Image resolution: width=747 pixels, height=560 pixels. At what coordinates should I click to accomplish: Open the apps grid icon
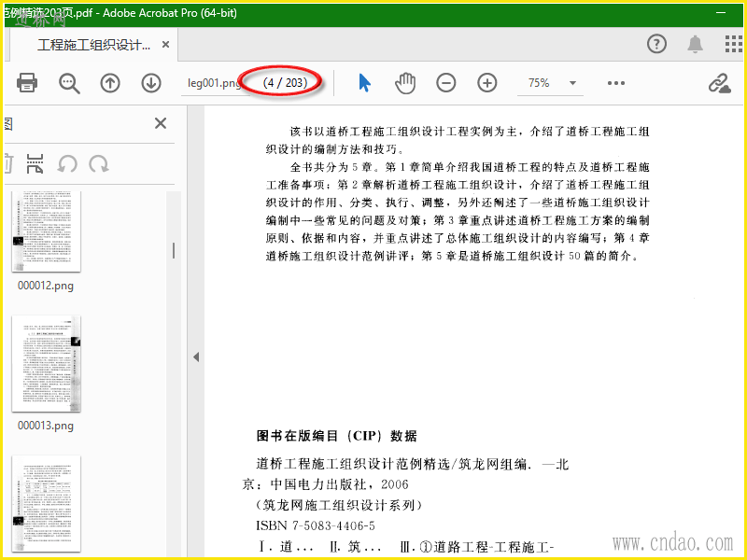point(733,44)
